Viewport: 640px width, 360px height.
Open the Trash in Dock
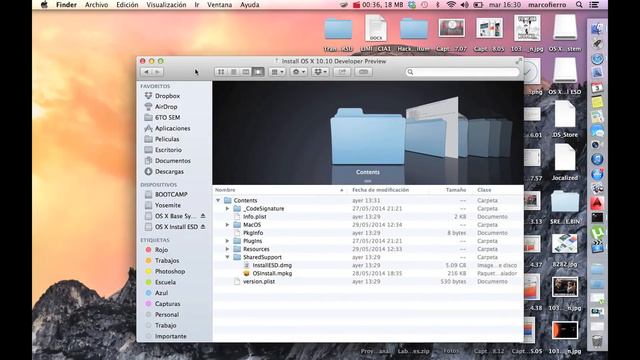pyautogui.click(x=597, y=341)
